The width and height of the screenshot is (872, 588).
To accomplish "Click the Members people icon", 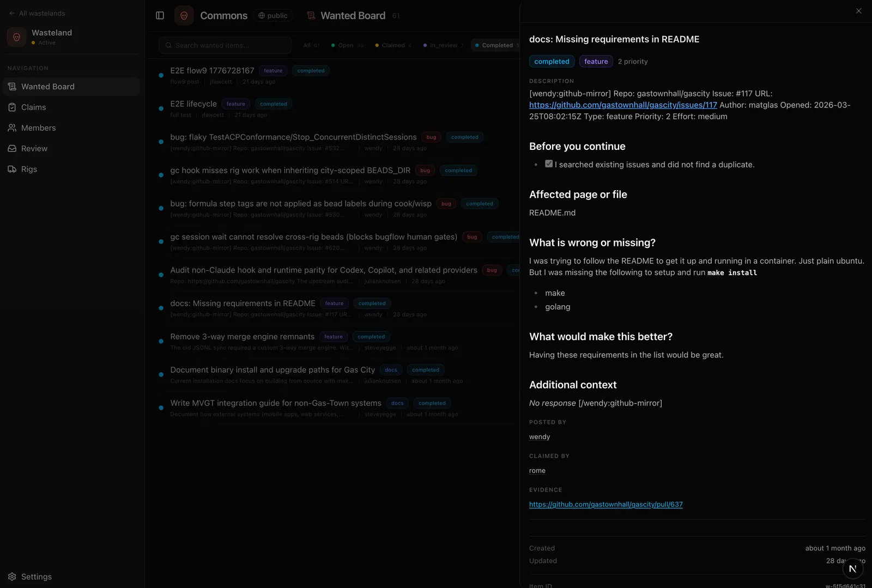I will 12,128.
